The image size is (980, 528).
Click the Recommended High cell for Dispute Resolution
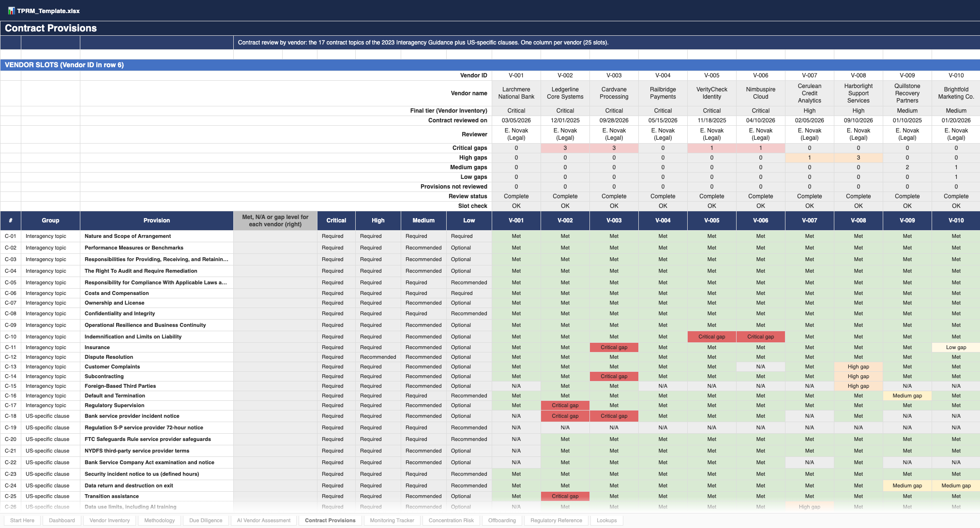coord(378,357)
